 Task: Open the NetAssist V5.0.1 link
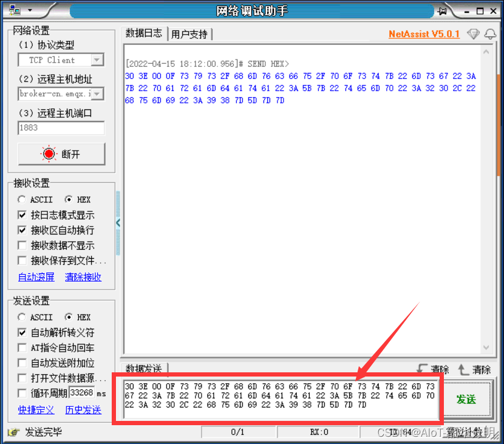(424, 34)
